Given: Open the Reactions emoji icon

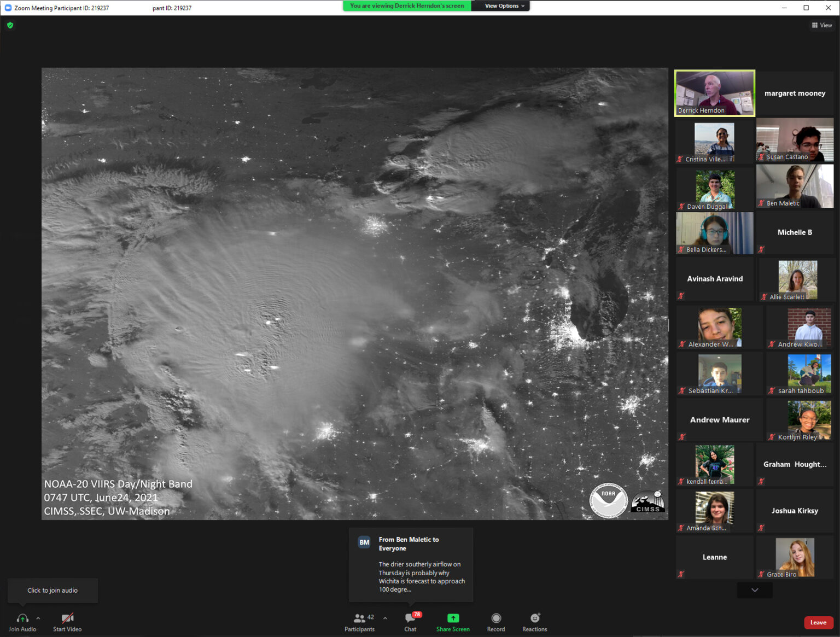Looking at the screenshot, I should (535, 618).
